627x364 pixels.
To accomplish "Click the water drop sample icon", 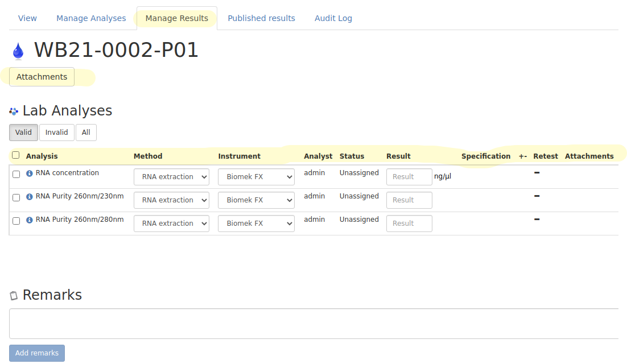I will tap(18, 49).
